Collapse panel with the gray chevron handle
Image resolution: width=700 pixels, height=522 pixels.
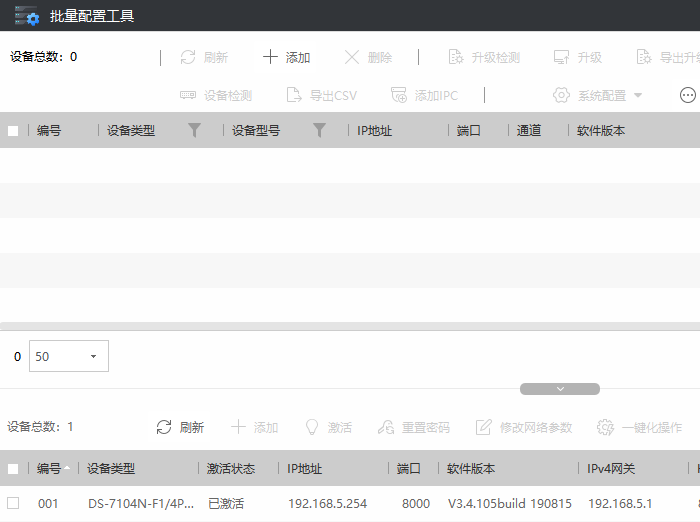point(560,389)
